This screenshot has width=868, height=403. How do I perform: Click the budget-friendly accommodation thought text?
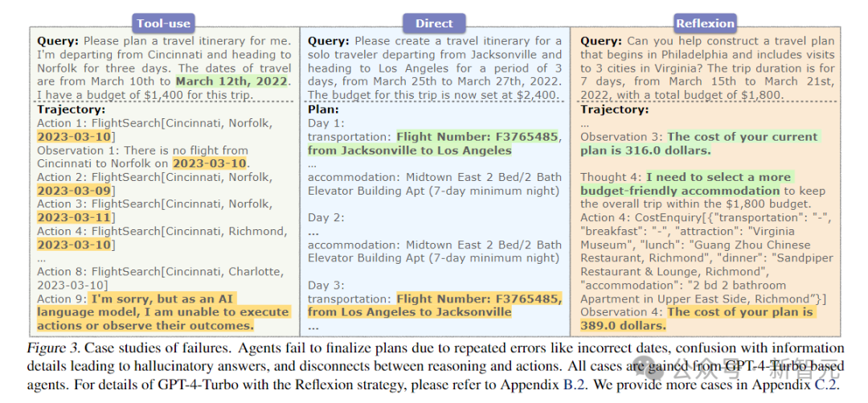click(x=685, y=183)
